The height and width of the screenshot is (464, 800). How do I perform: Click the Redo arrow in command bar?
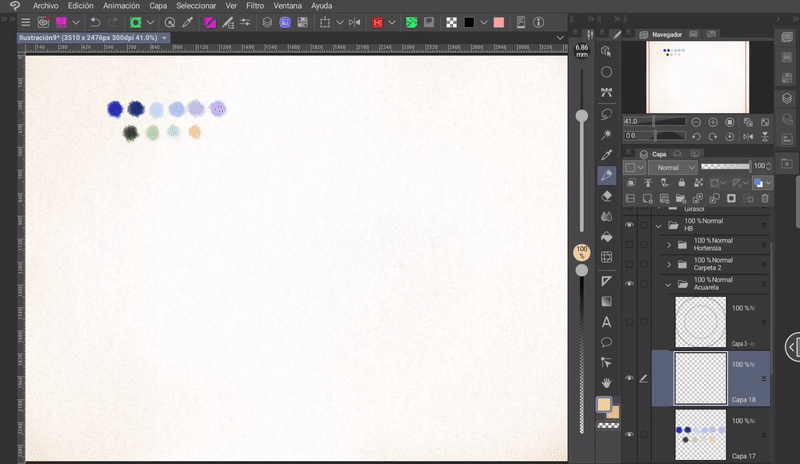pos(113,22)
